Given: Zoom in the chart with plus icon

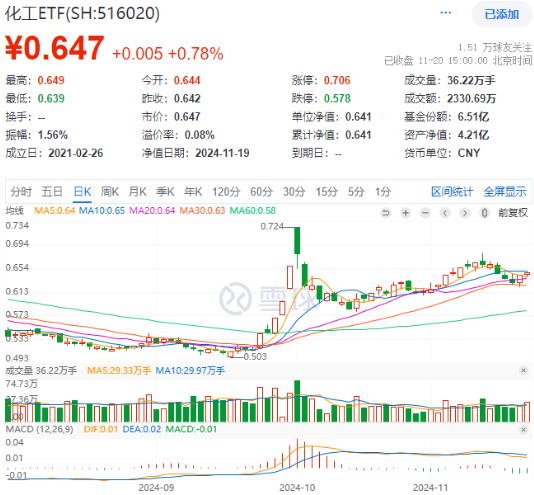Looking at the screenshot, I should pyautogui.click(x=405, y=213).
